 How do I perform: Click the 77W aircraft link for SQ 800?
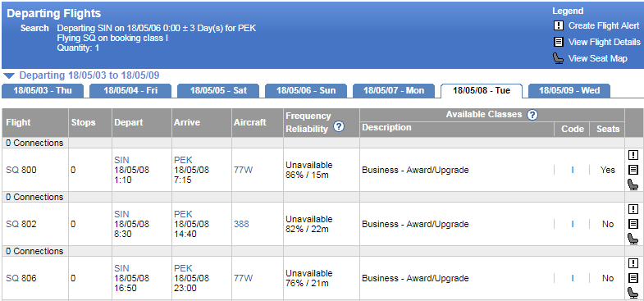243,170
